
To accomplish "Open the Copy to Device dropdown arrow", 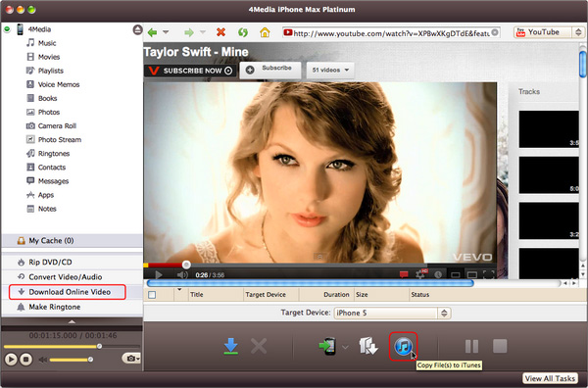I will 345,347.
